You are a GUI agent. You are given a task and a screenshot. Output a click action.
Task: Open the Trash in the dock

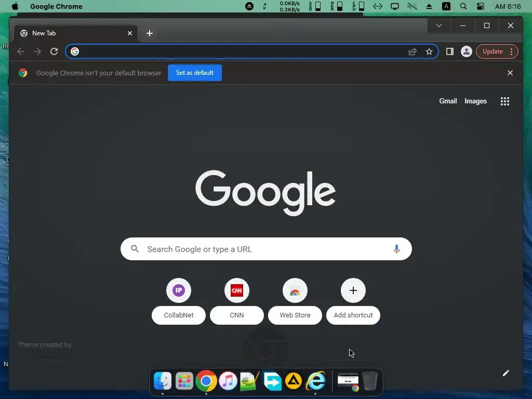tap(370, 381)
